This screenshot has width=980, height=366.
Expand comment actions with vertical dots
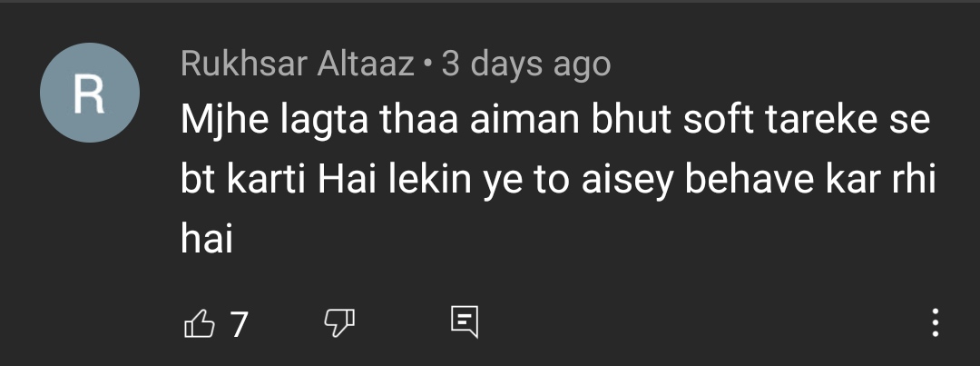(x=935, y=322)
